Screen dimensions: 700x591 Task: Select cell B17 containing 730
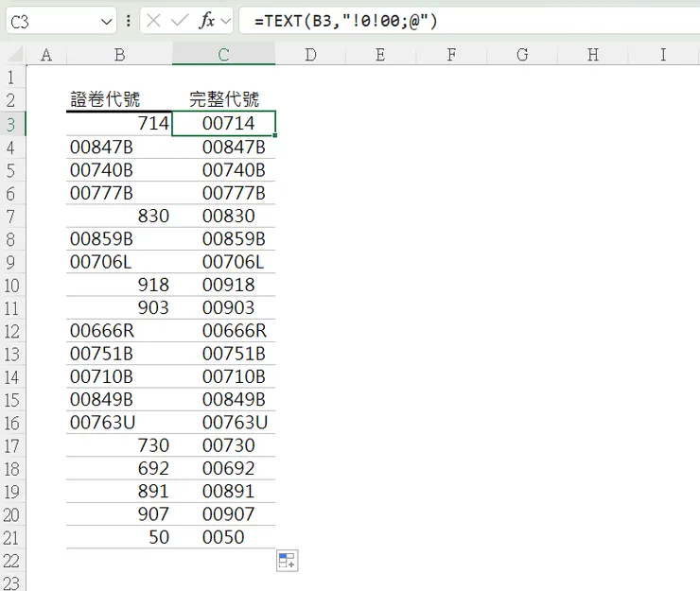click(x=119, y=445)
